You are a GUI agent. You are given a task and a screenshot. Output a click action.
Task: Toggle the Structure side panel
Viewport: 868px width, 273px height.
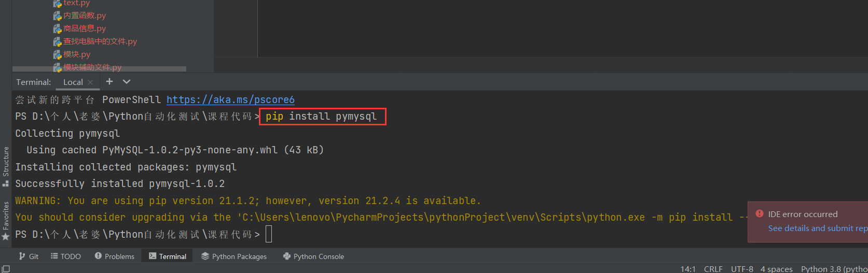coord(6,166)
